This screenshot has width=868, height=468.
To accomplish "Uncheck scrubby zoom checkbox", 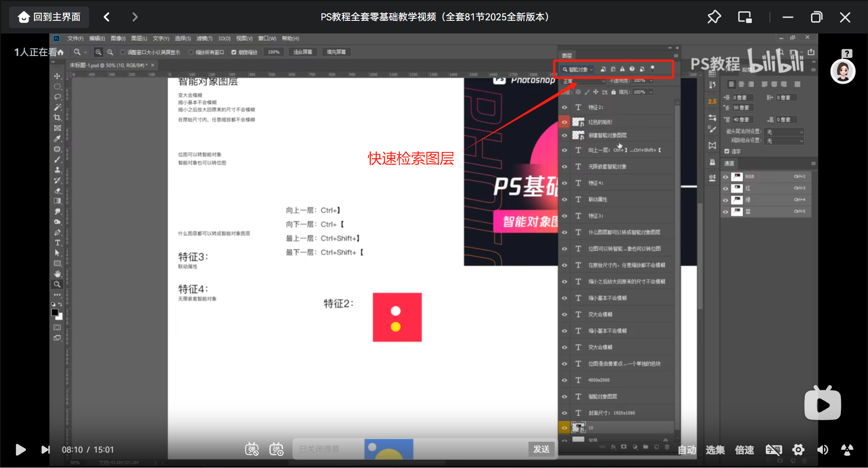I will (234, 52).
